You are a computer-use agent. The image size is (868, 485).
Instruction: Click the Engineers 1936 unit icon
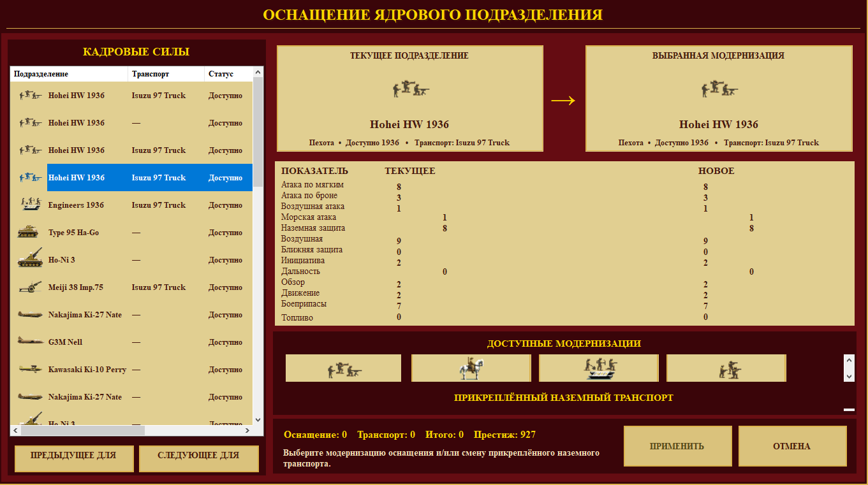(30, 205)
